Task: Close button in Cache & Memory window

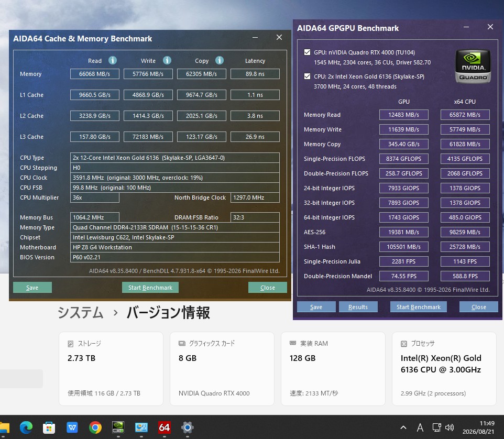Action: 267,287
